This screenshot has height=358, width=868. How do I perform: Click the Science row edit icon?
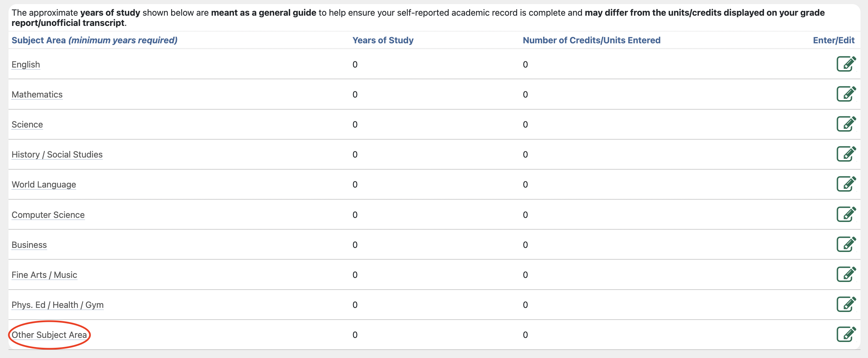(x=846, y=124)
